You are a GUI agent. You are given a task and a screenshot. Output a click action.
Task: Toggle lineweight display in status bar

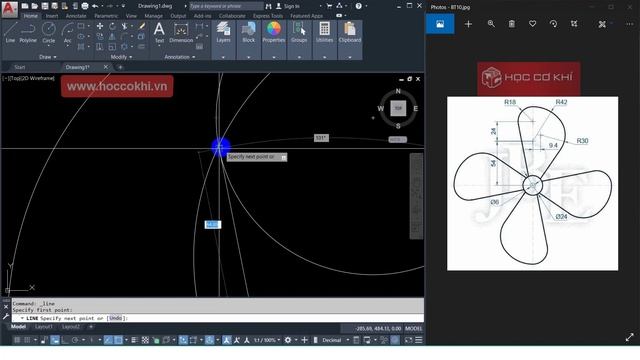[134, 340]
